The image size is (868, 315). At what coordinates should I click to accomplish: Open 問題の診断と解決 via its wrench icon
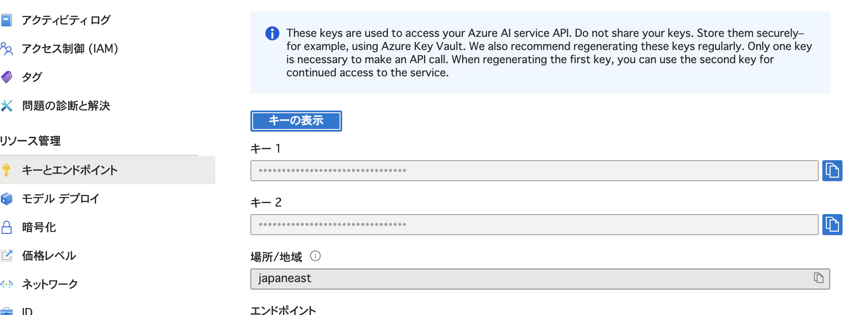pyautogui.click(x=7, y=106)
